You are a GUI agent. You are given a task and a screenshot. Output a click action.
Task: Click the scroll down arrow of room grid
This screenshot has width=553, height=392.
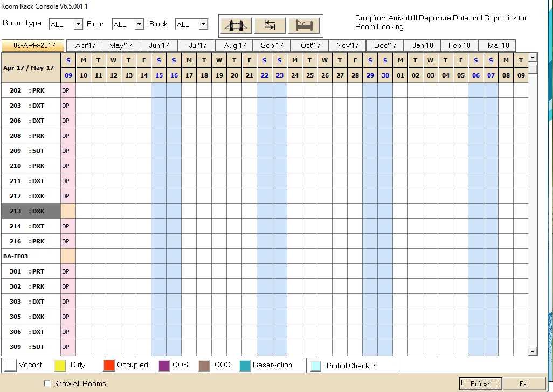pos(533,352)
